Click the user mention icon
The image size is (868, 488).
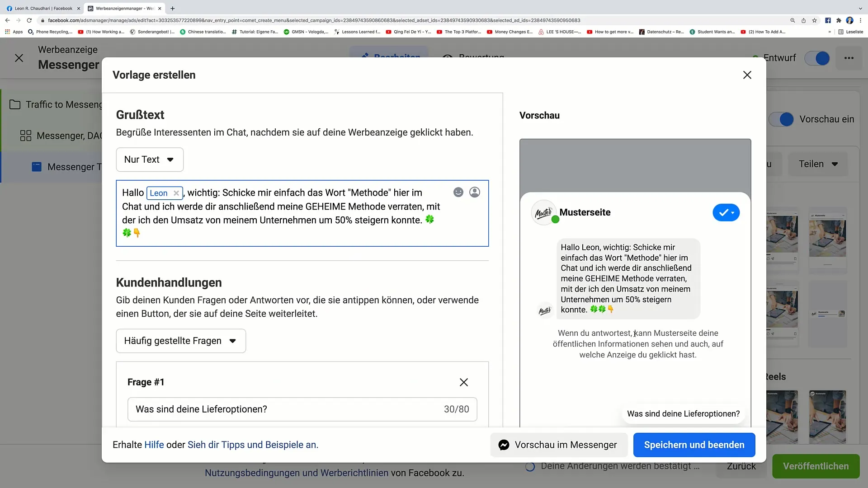[x=475, y=192]
